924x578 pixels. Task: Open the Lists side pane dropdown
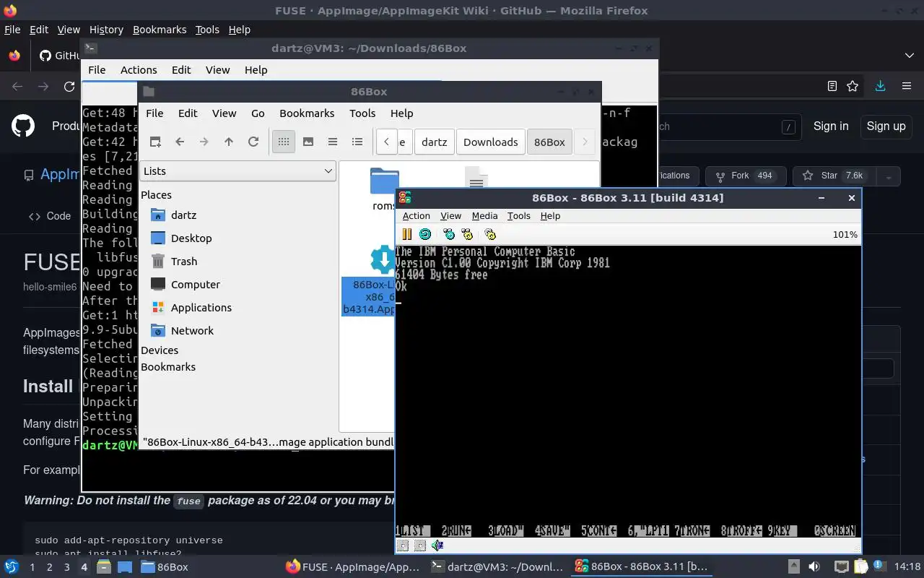237,171
